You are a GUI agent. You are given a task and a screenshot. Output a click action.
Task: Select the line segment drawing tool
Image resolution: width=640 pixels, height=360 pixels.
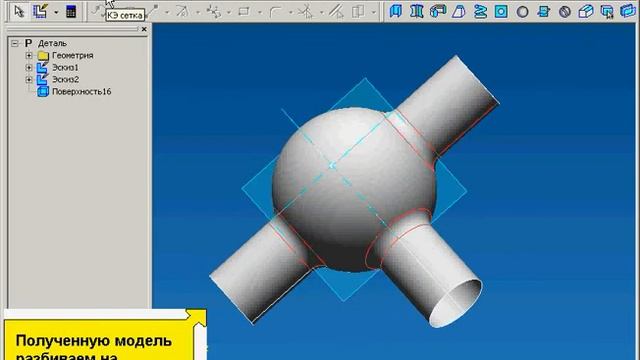pyautogui.click(x=152, y=11)
